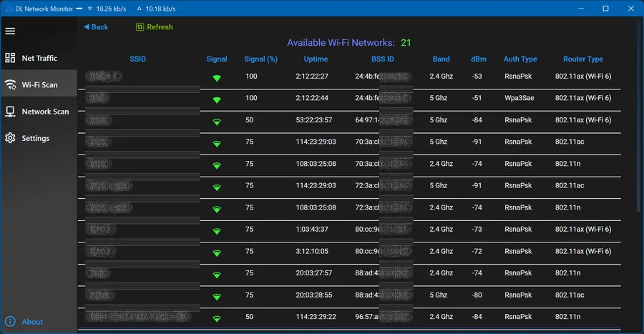Click the Wpa3Sae auth type cell
Image resolution: width=644 pixels, height=334 pixels.
click(519, 98)
